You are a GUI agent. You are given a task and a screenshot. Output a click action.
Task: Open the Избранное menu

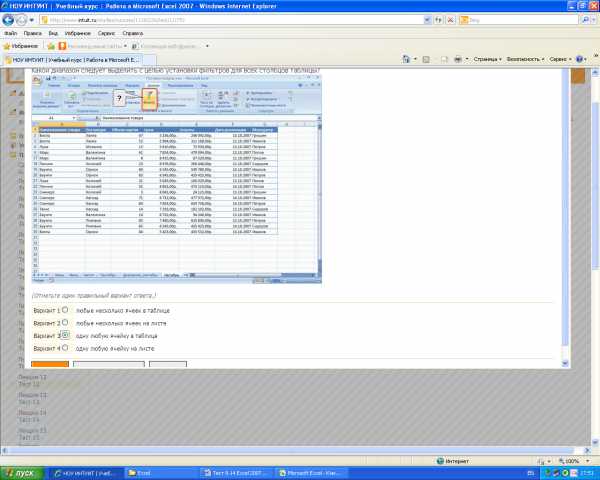click(78, 34)
